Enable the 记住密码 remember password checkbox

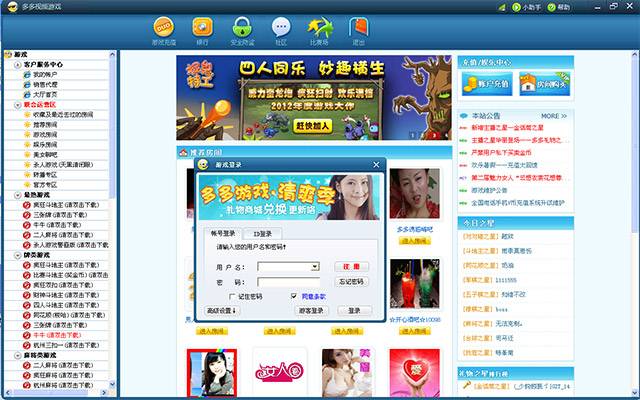pos(231,297)
